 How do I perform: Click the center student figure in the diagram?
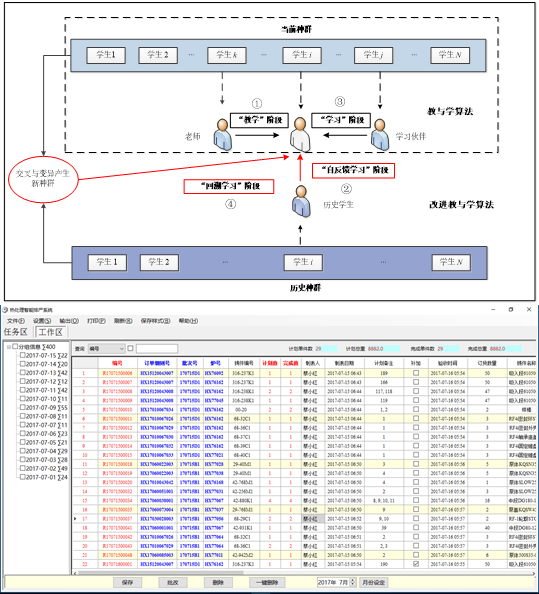[x=300, y=134]
